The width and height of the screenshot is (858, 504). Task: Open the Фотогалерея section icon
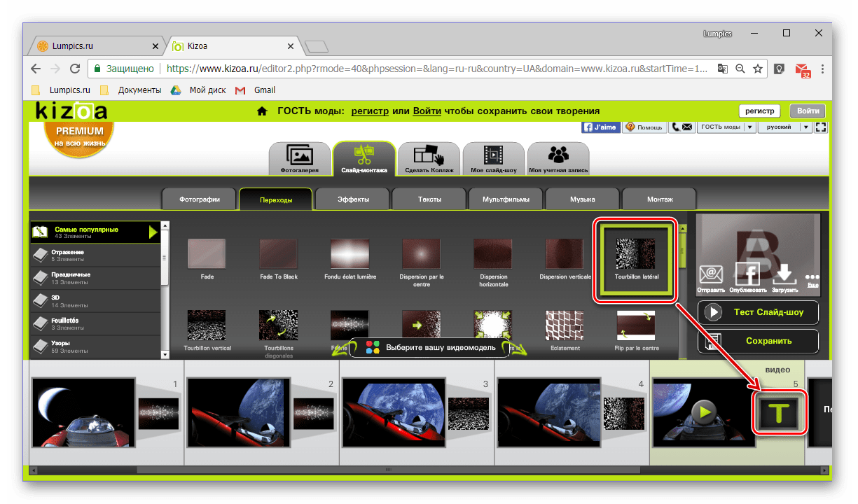[299, 158]
